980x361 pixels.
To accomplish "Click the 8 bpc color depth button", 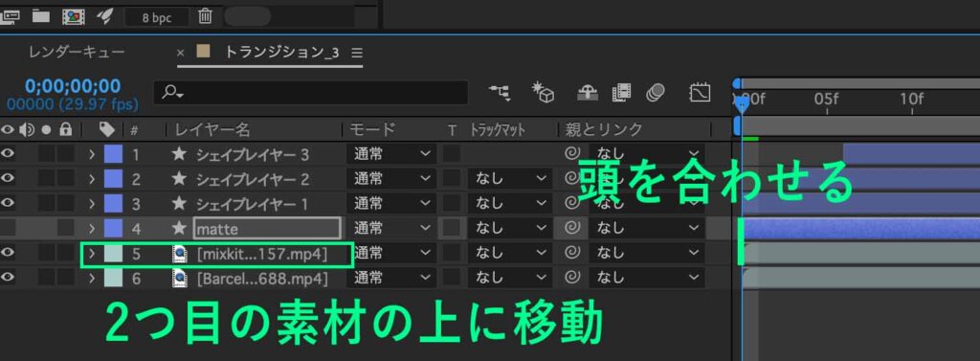I will click(157, 17).
